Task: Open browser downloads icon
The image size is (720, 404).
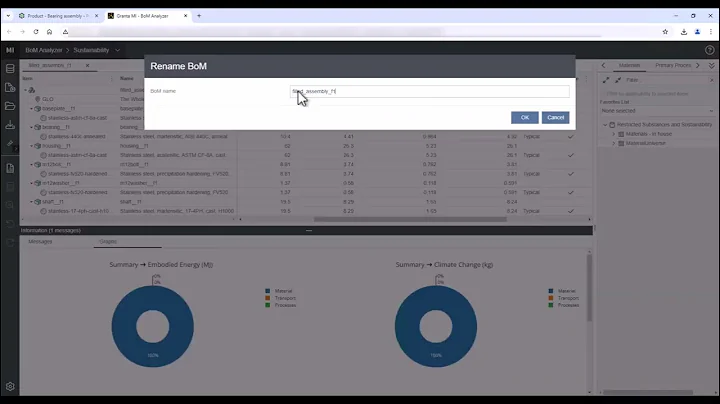Action: coord(684,32)
